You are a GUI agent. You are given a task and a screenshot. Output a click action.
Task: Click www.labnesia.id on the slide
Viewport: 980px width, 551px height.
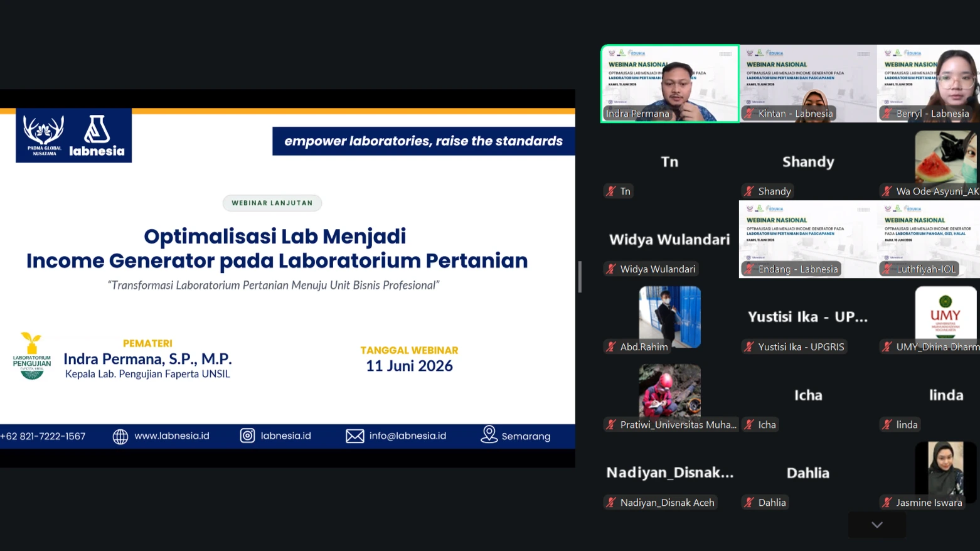172,436
